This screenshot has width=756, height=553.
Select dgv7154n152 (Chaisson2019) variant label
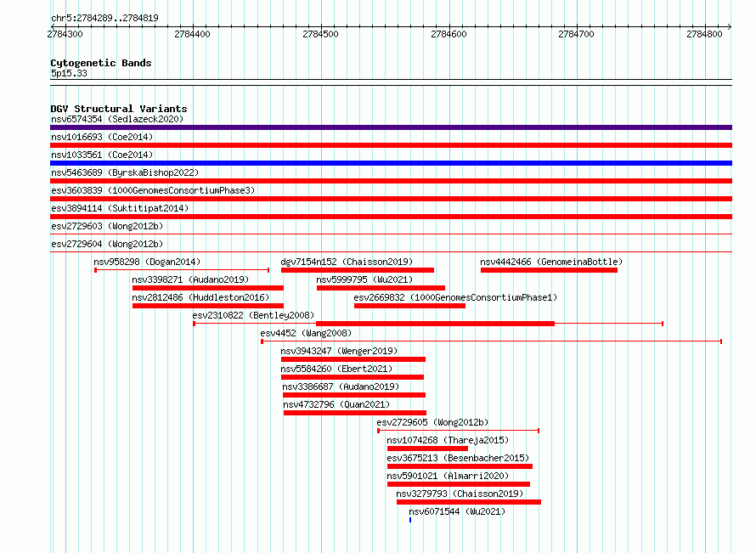pos(347,262)
